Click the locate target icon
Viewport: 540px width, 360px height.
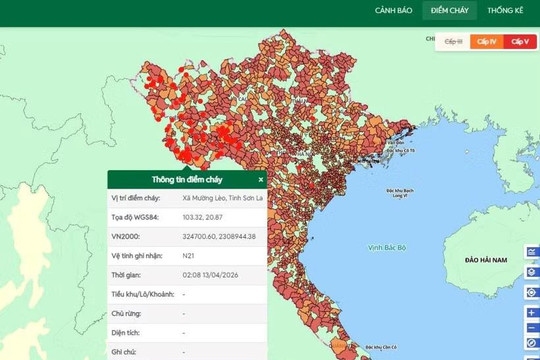pos(532,292)
